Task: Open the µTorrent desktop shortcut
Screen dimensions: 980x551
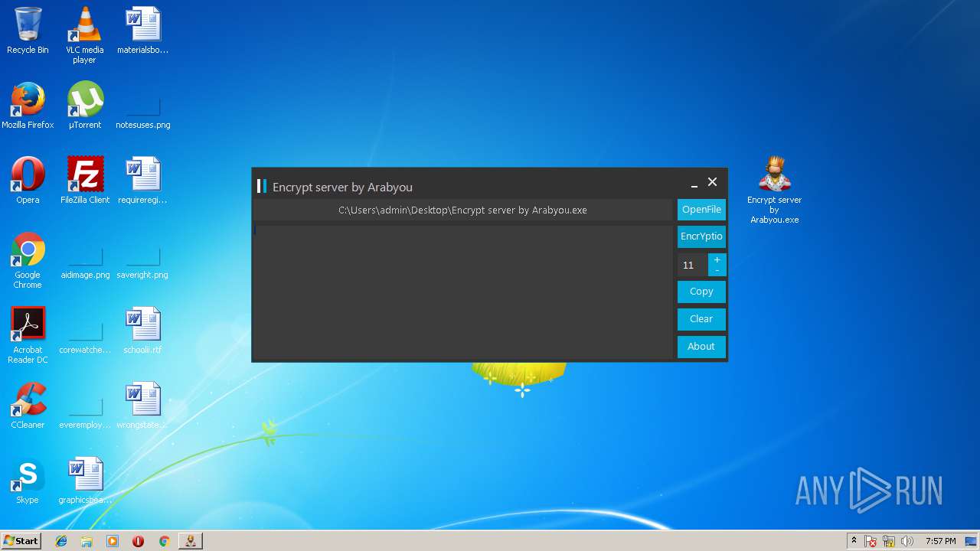Action: coord(84,106)
